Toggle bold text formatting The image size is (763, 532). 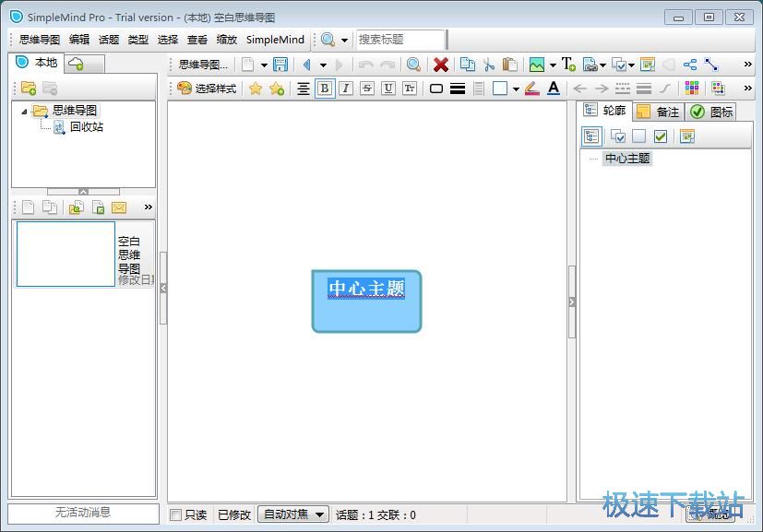324,89
